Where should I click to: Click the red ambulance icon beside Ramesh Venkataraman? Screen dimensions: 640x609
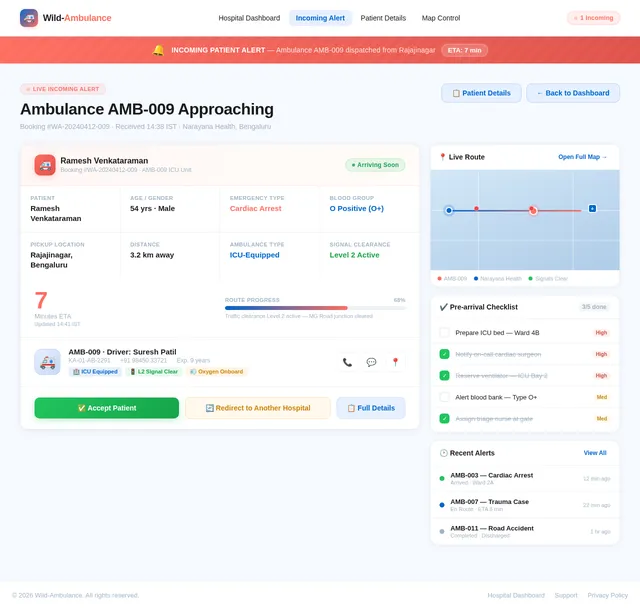45,165
